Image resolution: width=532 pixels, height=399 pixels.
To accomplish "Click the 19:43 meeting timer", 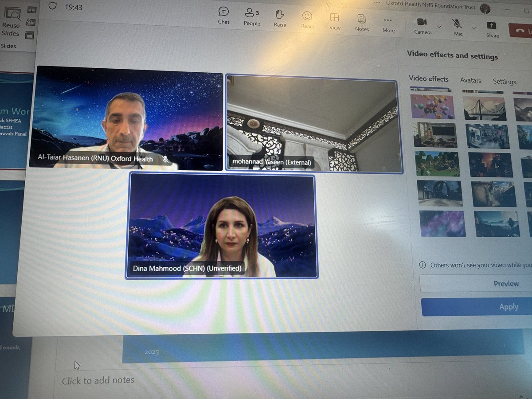I will [73, 7].
